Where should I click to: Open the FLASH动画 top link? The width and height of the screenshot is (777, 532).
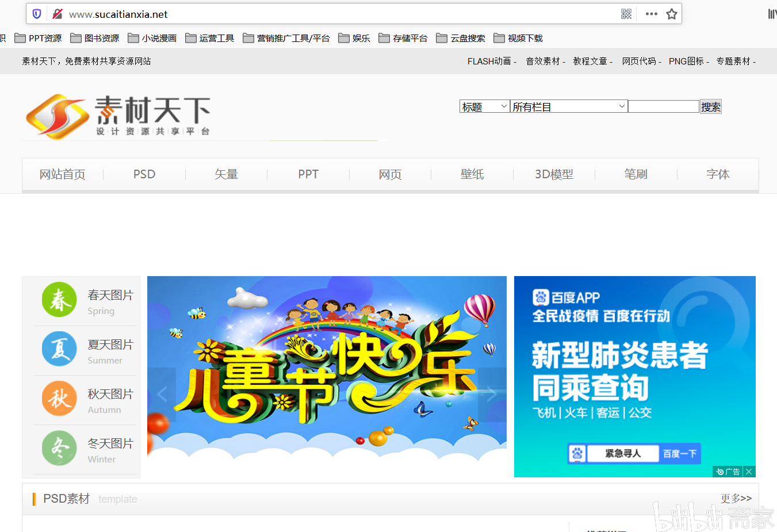coord(489,61)
